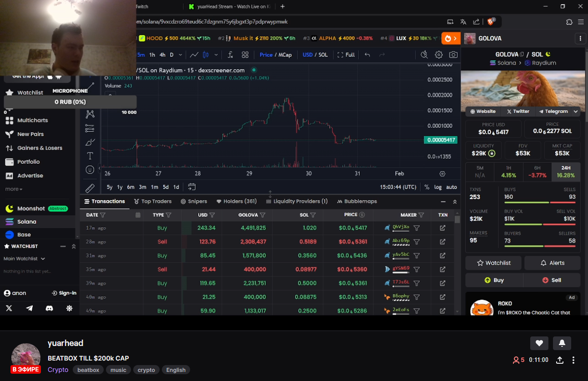Select the 24H stats tab
The image size is (588, 381).
pyautogui.click(x=566, y=172)
